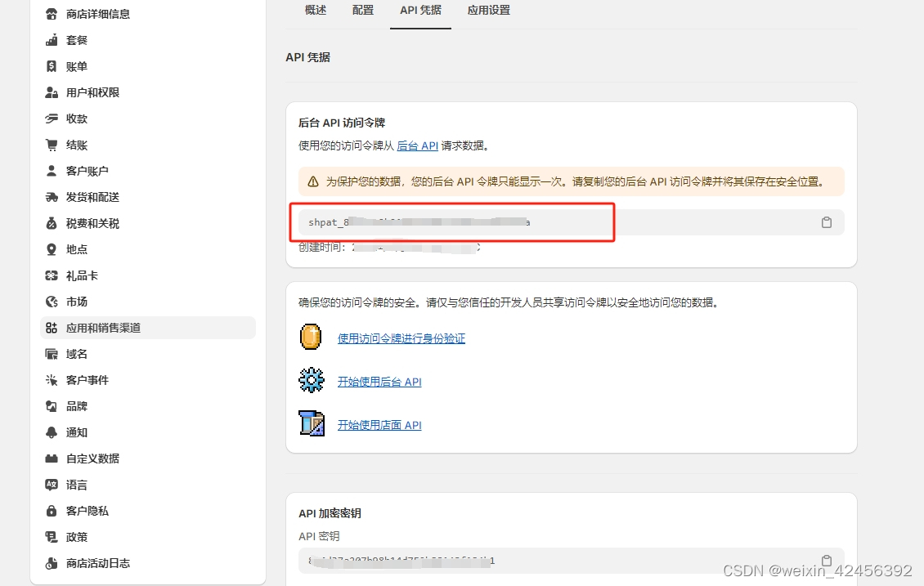Click the gear icon beside 开始使用后台 API
This screenshot has height=586, width=924.
(x=311, y=381)
